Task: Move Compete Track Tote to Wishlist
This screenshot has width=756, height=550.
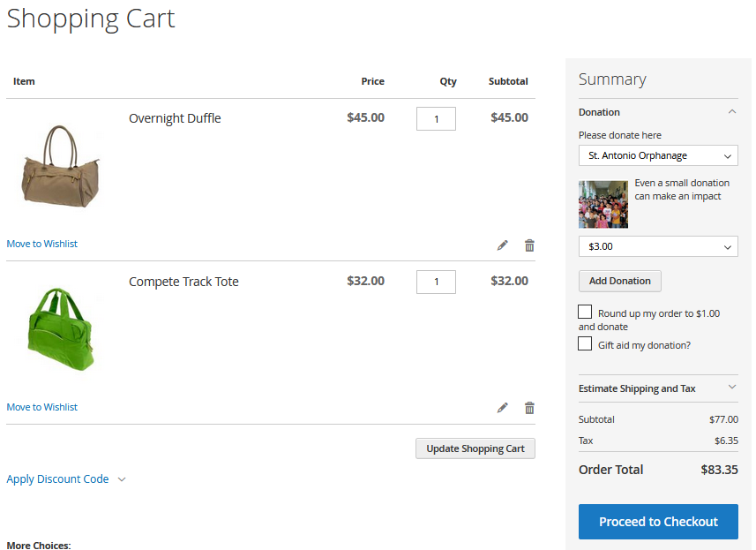Action: (x=42, y=407)
